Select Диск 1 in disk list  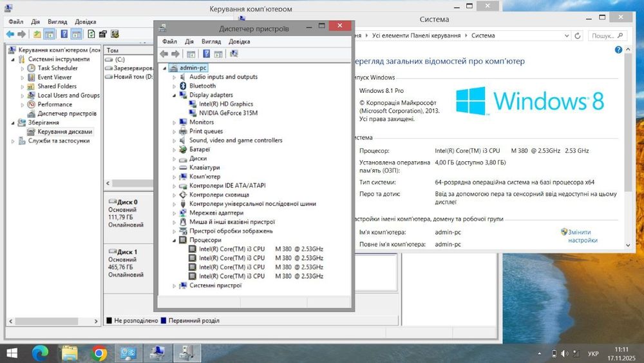point(128,264)
